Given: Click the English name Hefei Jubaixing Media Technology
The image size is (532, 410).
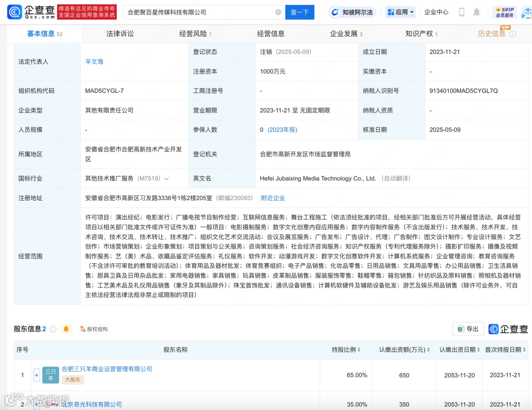Looking at the screenshot, I should coord(318,178).
